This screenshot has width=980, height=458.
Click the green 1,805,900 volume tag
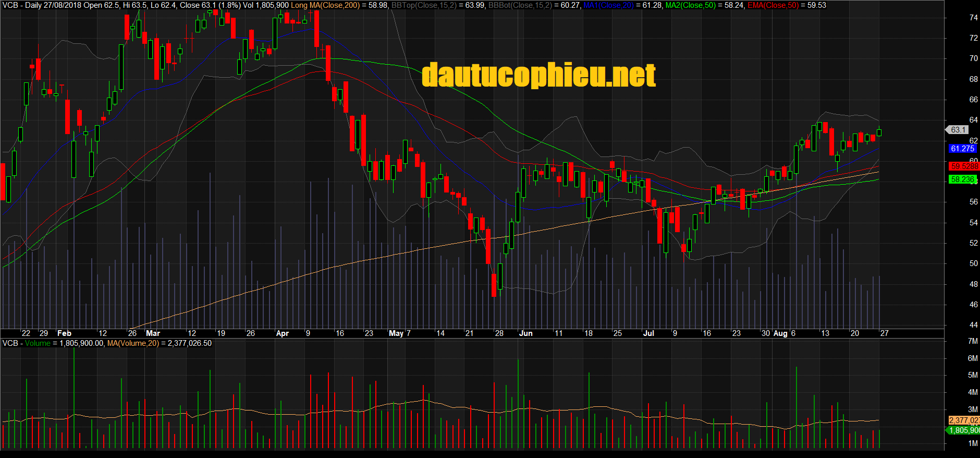click(x=963, y=430)
